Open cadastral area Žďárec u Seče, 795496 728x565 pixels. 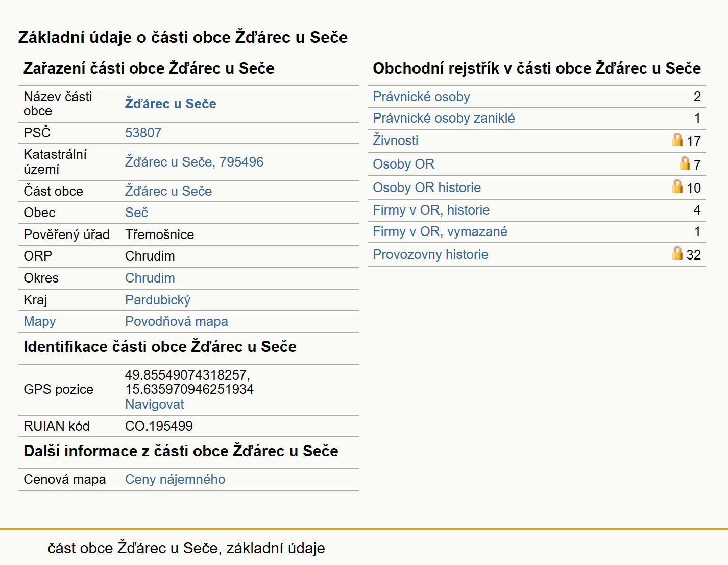point(194,162)
